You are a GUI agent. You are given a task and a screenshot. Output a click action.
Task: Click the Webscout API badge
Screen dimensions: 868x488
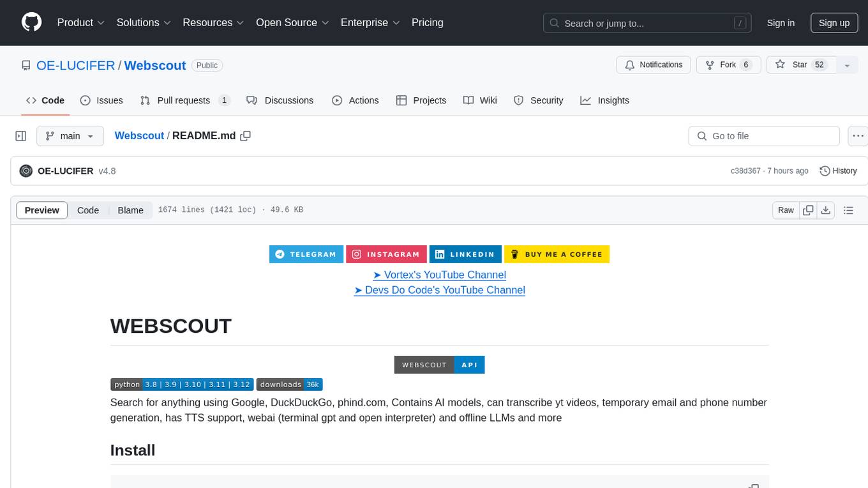point(439,365)
